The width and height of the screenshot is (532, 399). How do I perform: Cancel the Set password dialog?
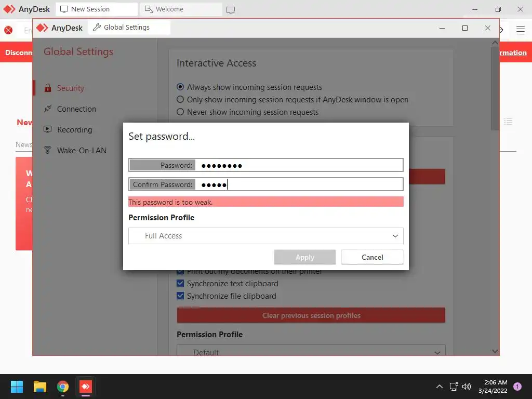pyautogui.click(x=372, y=257)
